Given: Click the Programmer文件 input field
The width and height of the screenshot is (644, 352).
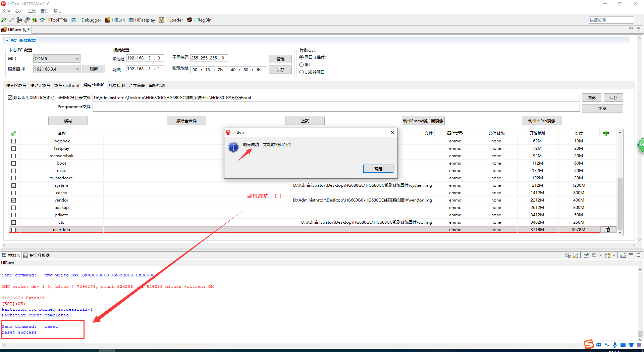Looking at the screenshot, I should click(336, 108).
